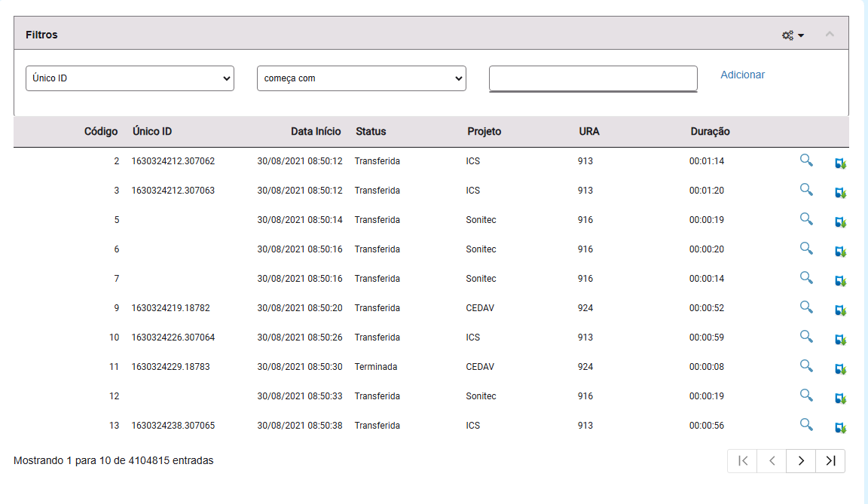Click date 30/08/2021 08:50:26
The image size is (868, 504).
click(300, 338)
